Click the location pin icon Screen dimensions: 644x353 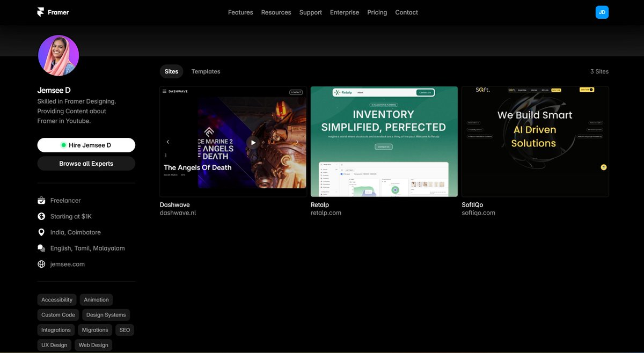click(41, 232)
